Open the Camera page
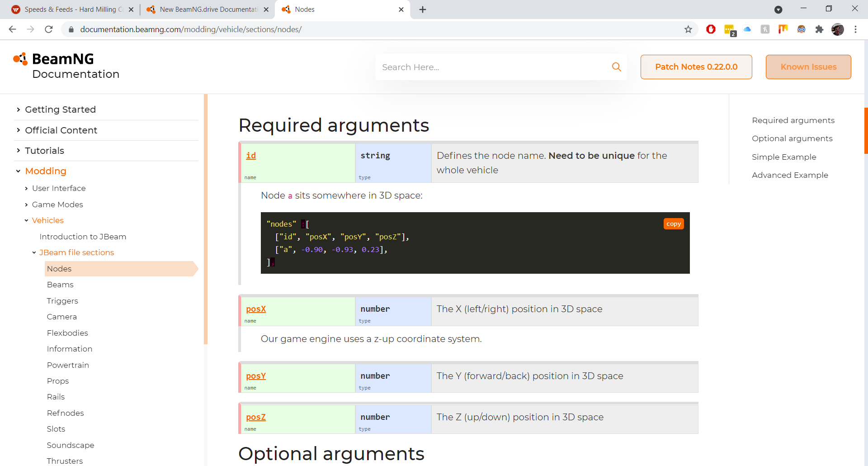The height and width of the screenshot is (466, 868). [x=62, y=317]
